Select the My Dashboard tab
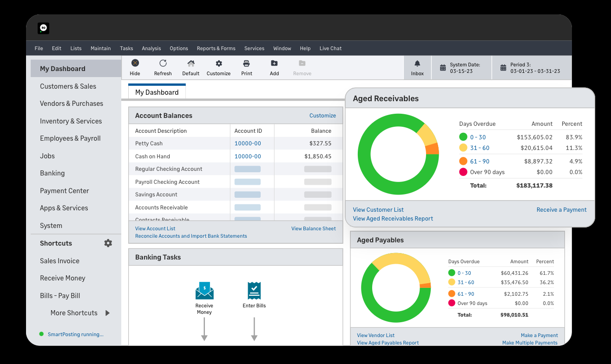Screen dimensions: 611x364 coord(157,92)
